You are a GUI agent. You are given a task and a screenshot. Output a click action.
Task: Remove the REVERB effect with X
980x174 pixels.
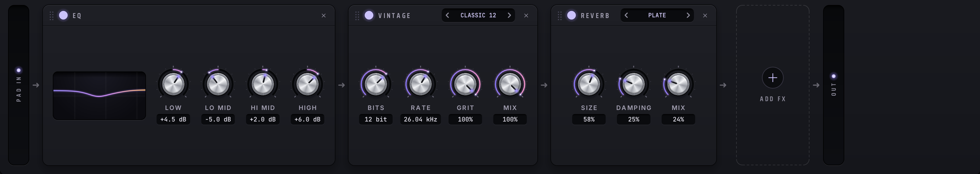(x=705, y=16)
